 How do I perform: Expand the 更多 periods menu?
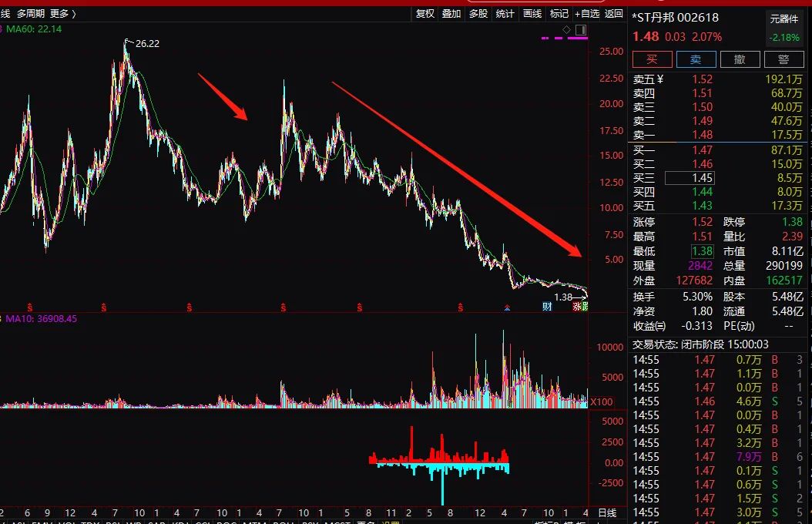62,13
